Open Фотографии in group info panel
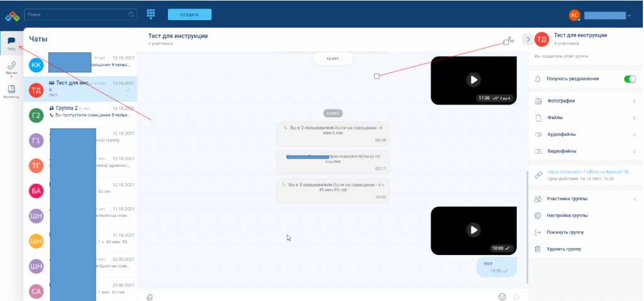Screen dimensions: 644x301 (x=561, y=101)
